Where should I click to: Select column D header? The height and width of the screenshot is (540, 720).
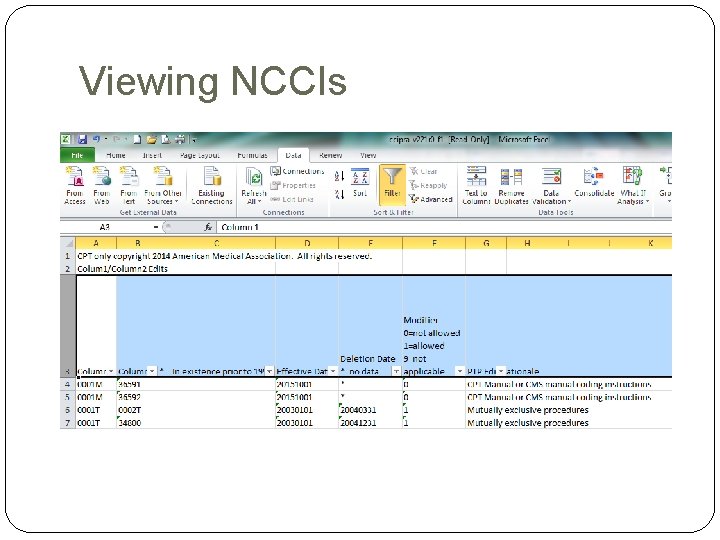coord(307,243)
